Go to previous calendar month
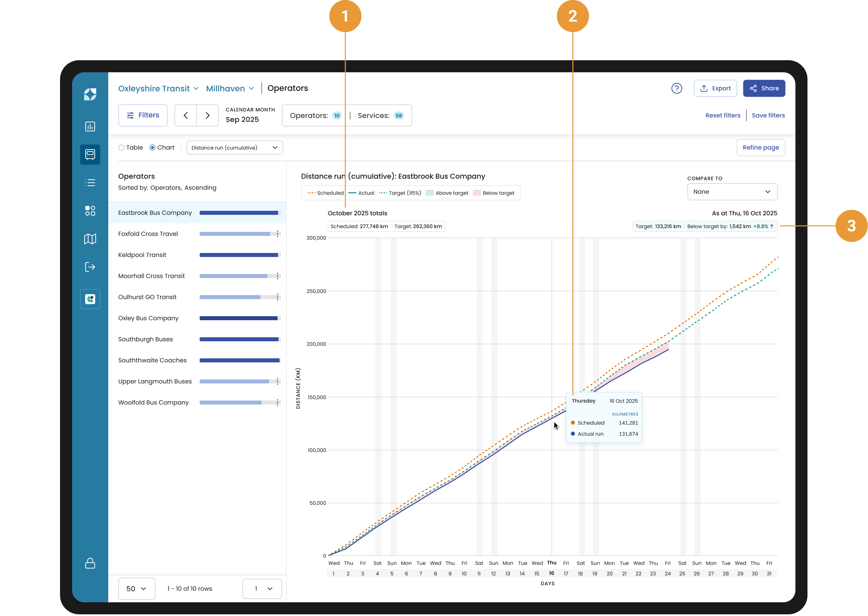The image size is (868, 616). [x=186, y=115]
